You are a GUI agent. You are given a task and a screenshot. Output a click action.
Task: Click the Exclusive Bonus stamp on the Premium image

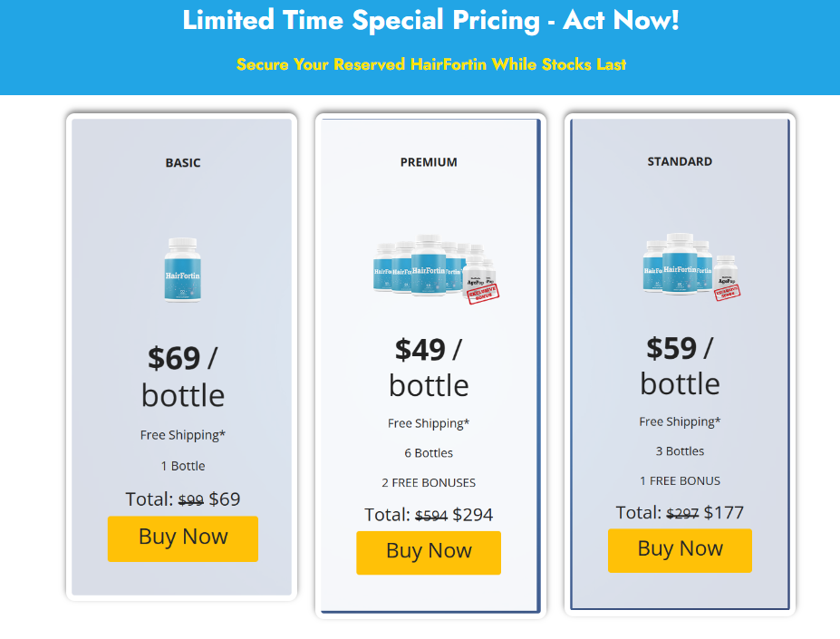click(483, 294)
